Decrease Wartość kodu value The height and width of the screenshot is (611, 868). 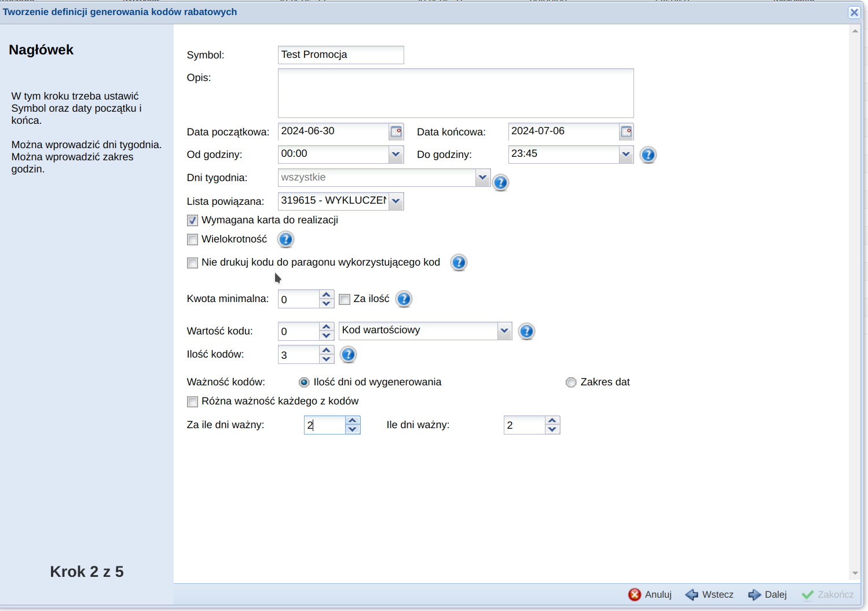[327, 336]
